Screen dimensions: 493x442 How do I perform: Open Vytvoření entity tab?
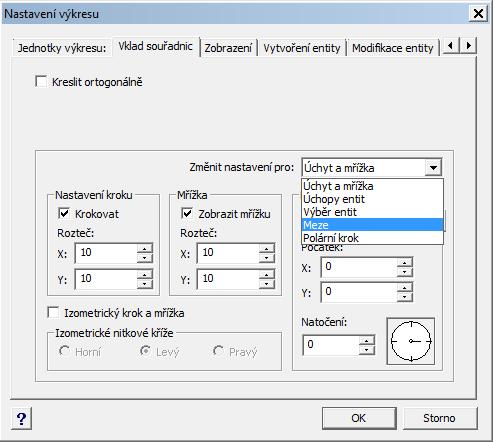302,48
